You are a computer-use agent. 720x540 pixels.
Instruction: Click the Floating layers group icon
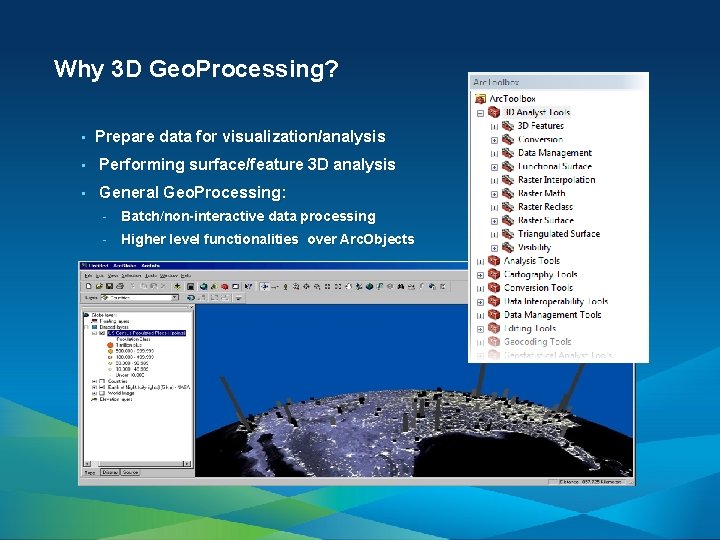(x=94, y=321)
